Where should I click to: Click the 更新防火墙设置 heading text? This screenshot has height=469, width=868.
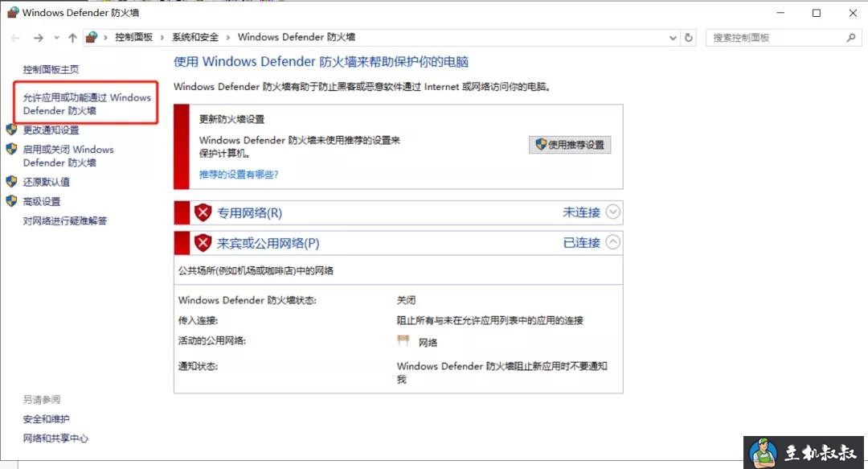click(x=232, y=119)
